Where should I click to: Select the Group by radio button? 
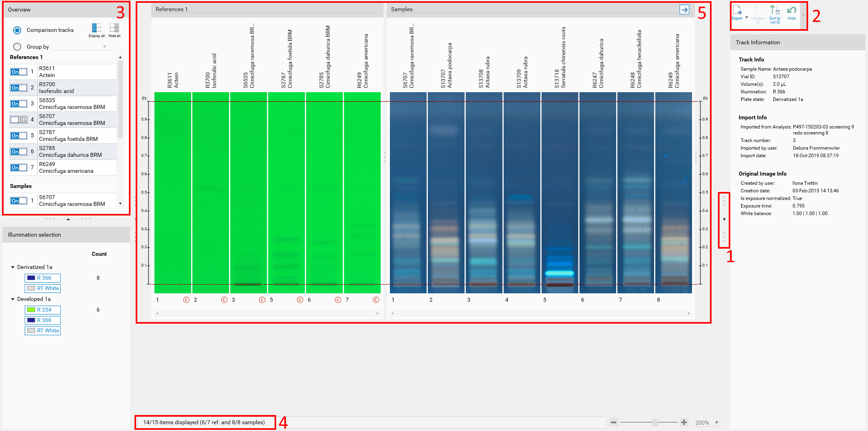pyautogui.click(x=17, y=47)
